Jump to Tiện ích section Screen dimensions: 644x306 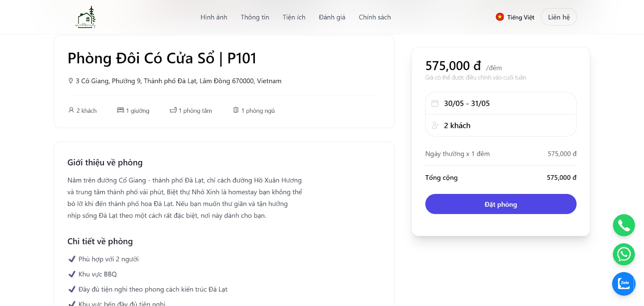[x=294, y=17]
